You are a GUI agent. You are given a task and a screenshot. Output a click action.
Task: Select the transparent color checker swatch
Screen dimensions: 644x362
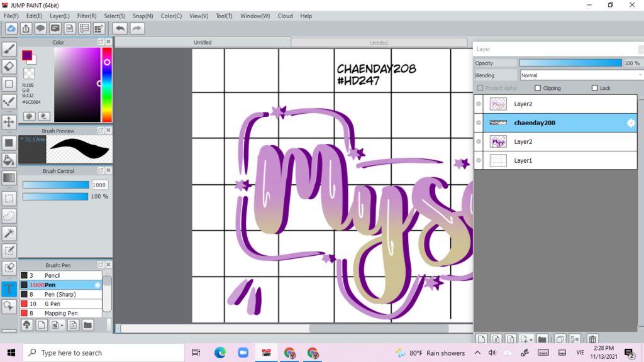29,74
